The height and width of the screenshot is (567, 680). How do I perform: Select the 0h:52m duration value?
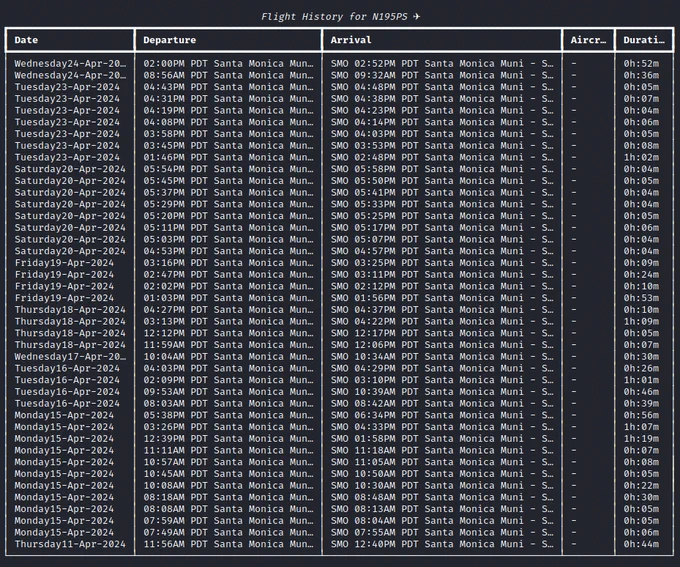click(x=641, y=63)
